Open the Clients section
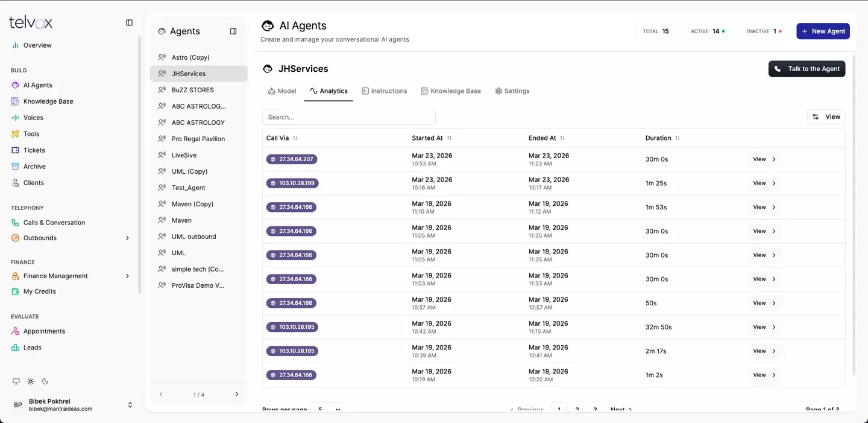The width and height of the screenshot is (868, 423). (x=34, y=183)
